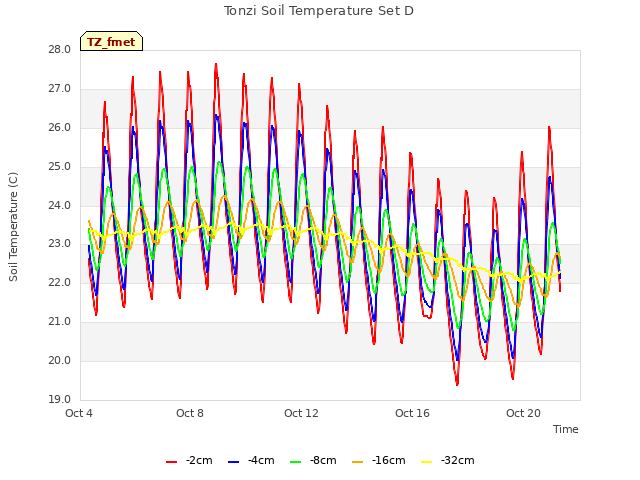640x480 pixels.
Task: Toggle the -4cm blue legend entry
Action: pos(251,461)
